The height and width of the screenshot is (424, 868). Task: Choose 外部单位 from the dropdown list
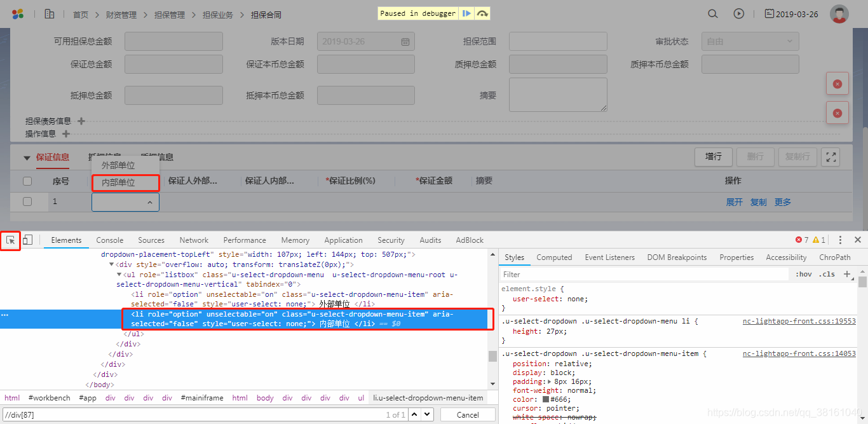(118, 165)
